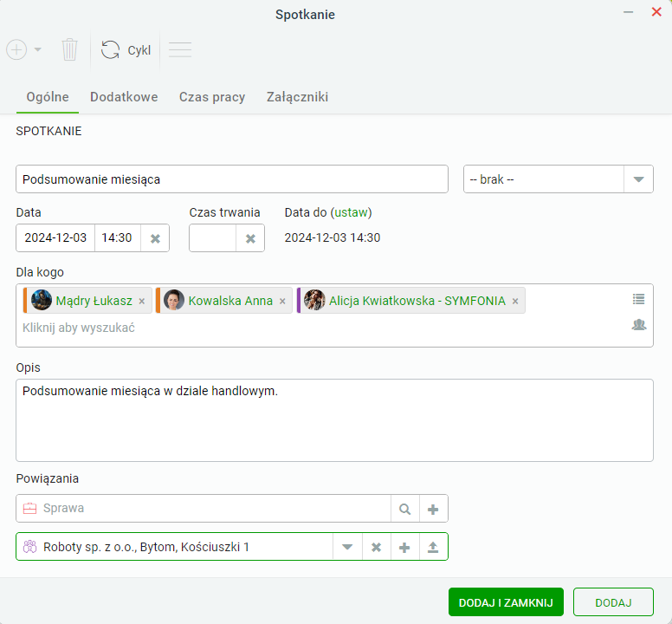Remove Mądry Łukasz from recipients
The height and width of the screenshot is (624, 672).
coord(142,302)
